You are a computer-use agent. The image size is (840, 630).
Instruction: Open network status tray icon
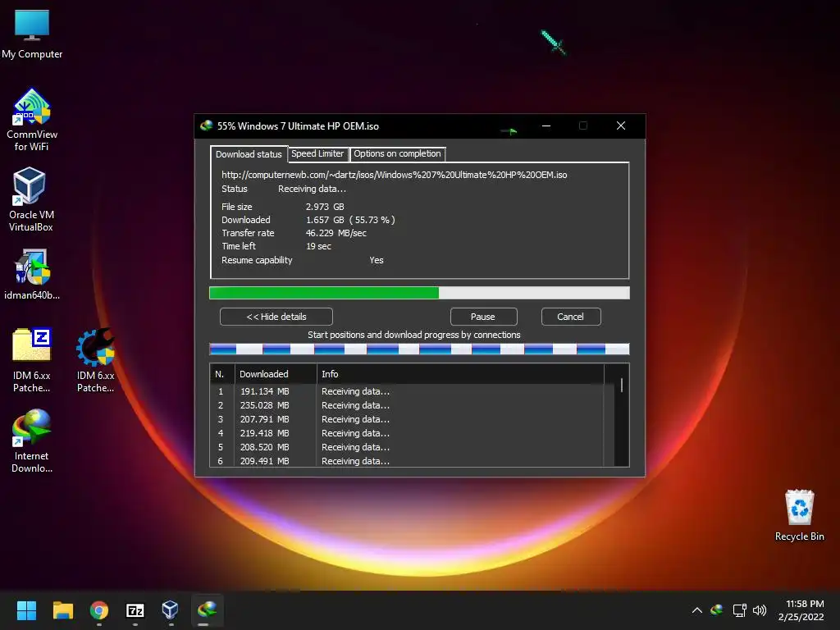740,610
